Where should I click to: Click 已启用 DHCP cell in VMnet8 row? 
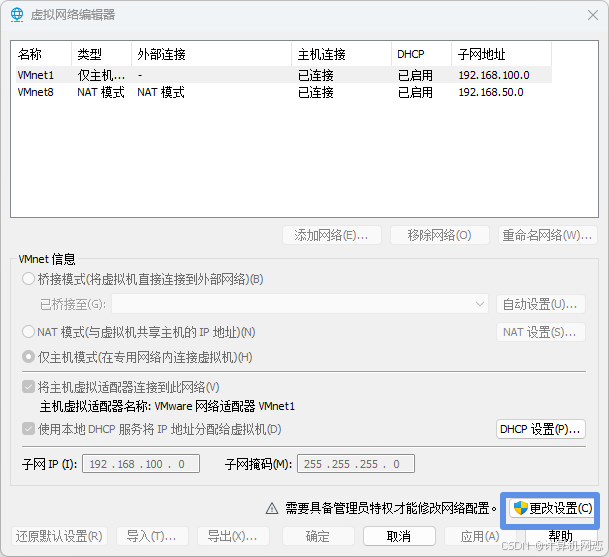tap(415, 92)
